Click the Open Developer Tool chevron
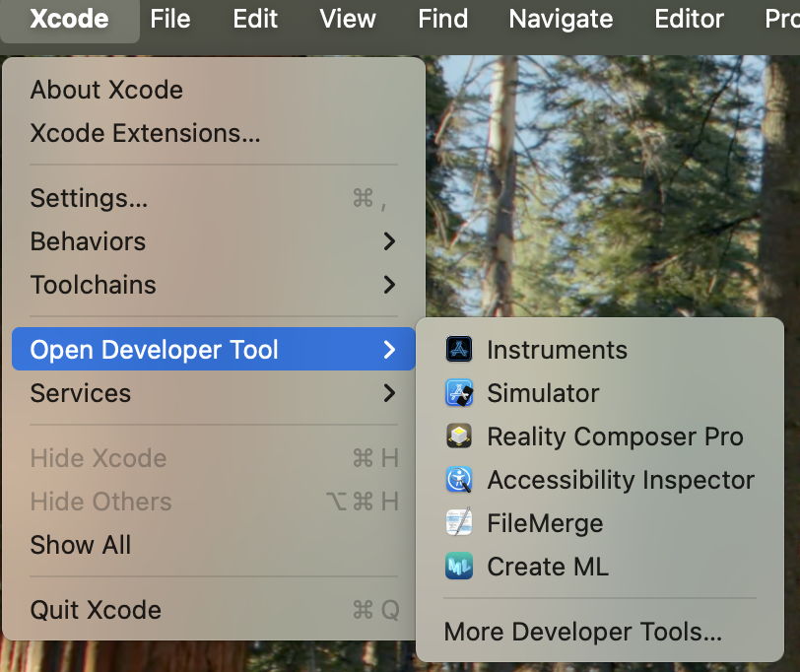 [389, 350]
